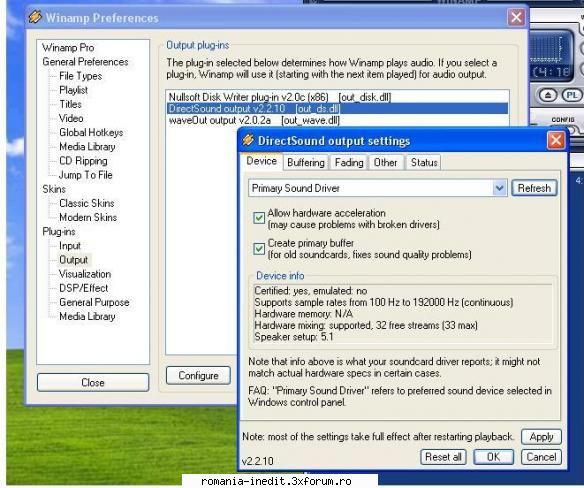Screen dimensions: 584x488
Task: Open the Fading tab
Action: click(349, 162)
